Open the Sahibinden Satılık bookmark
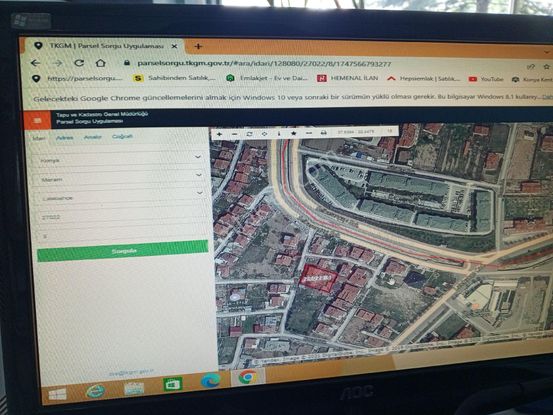The height and width of the screenshot is (415, 553). (x=175, y=78)
